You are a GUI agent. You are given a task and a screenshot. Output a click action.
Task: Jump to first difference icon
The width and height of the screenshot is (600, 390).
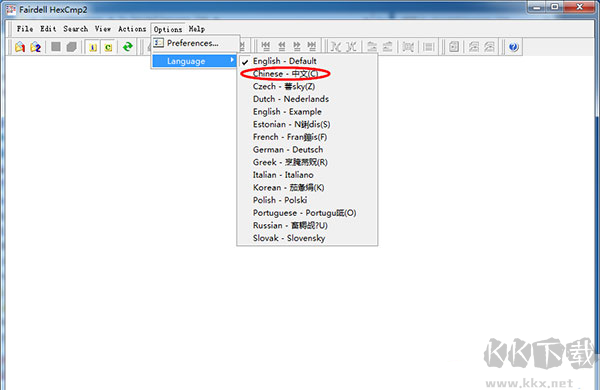pyautogui.click(x=266, y=47)
